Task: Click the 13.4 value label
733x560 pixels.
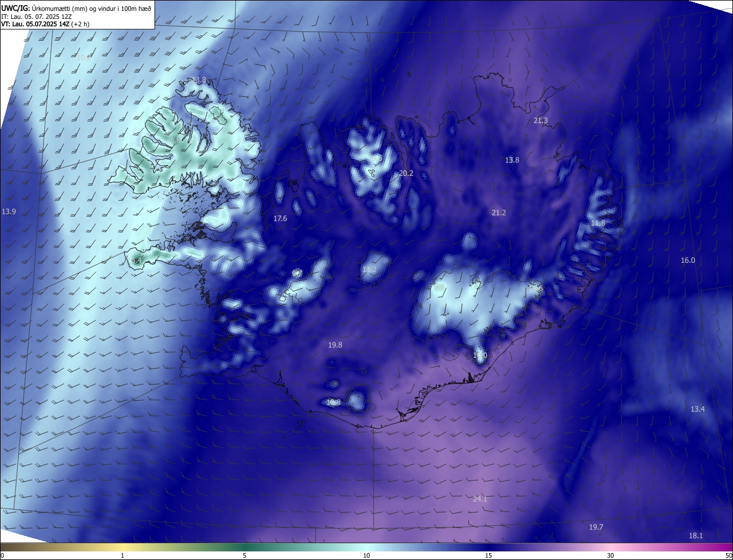Action: pos(697,409)
